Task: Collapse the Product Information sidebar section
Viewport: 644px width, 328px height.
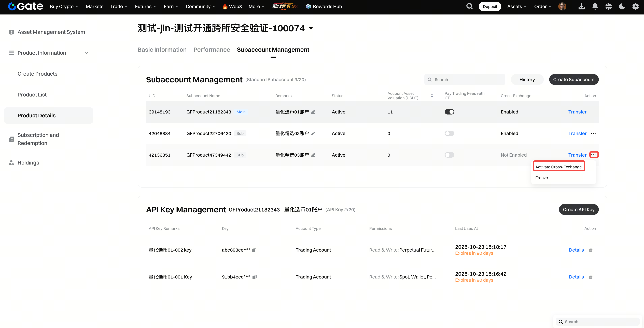Action: point(86,53)
